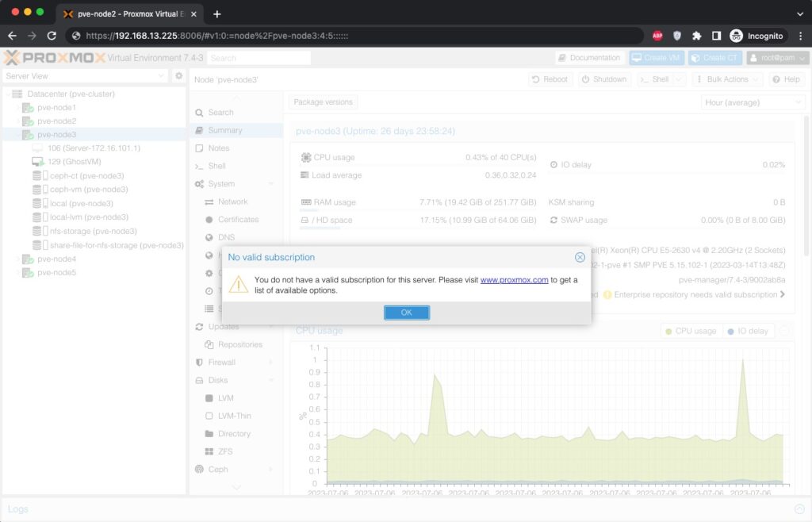Click the Proxmox logo

(x=55, y=57)
